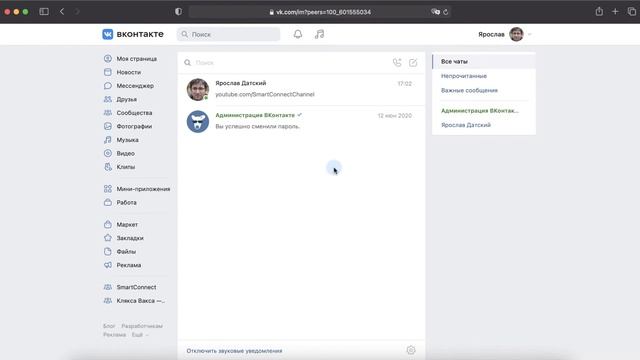Screen dimensions: 640x360
Task: Open Администрация ВКонтакте chat
Action: coord(301,121)
